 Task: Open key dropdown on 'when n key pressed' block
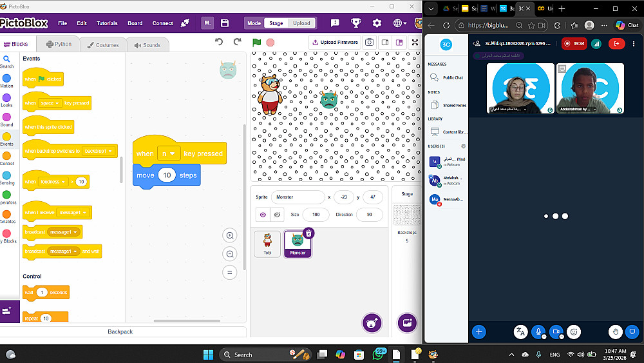pos(168,153)
